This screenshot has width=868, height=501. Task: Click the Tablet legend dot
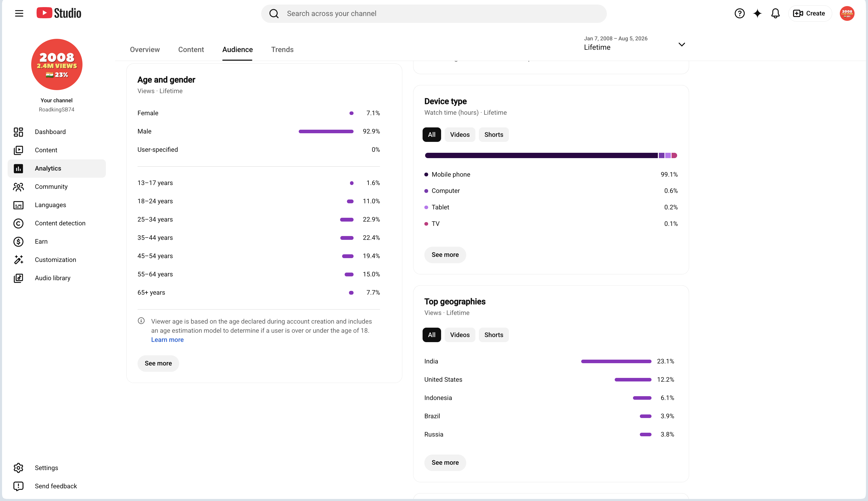(x=426, y=207)
